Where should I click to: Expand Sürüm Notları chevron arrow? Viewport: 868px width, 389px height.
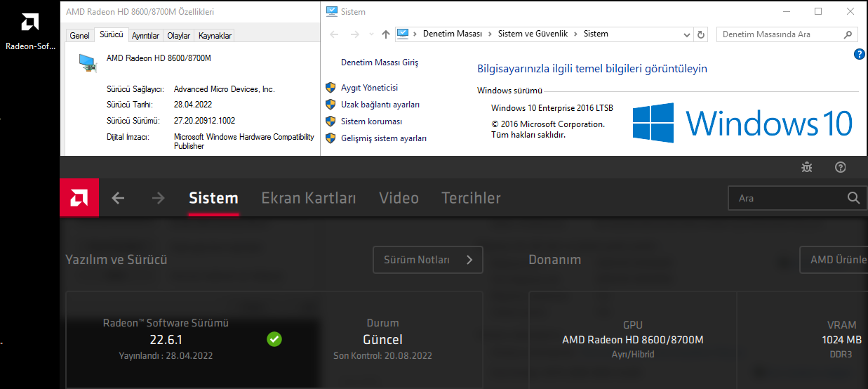470,260
